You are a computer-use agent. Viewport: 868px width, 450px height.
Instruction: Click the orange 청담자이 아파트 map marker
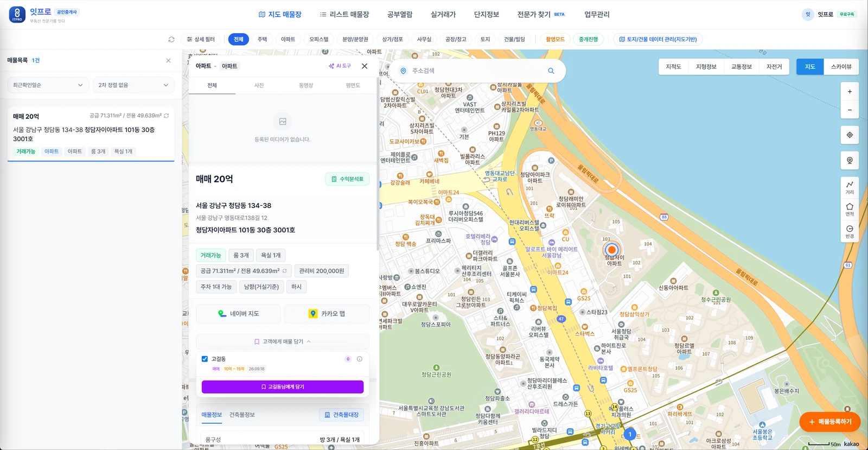(612, 250)
